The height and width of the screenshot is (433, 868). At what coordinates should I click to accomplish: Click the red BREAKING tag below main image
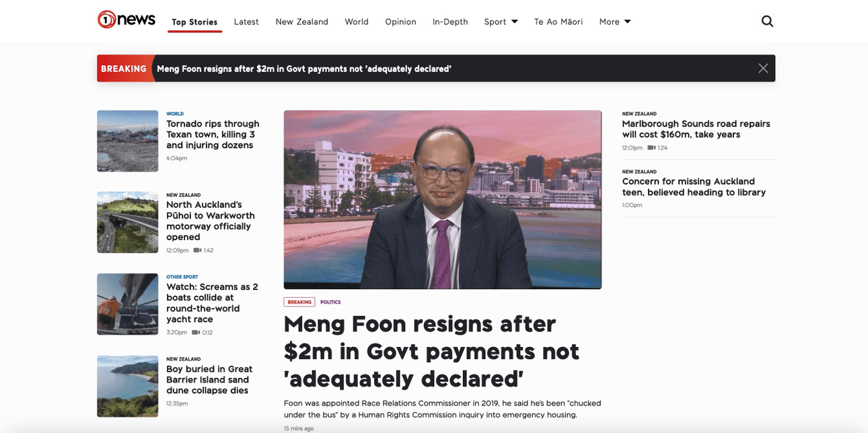(x=299, y=303)
